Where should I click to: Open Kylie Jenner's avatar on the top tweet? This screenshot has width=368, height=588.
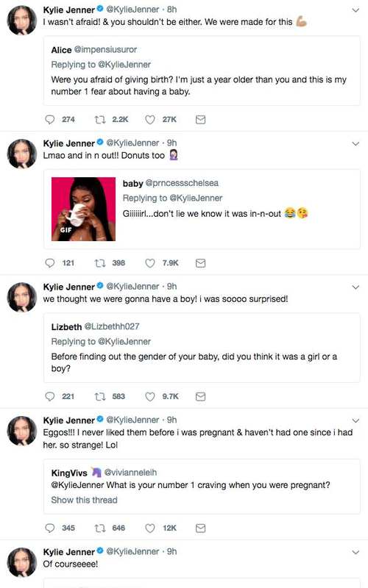22,21
